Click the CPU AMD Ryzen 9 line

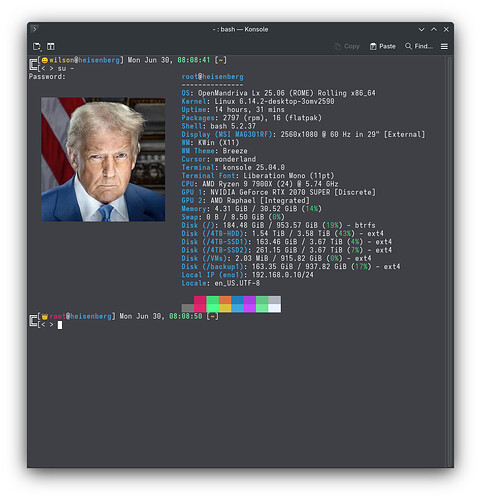pos(260,184)
